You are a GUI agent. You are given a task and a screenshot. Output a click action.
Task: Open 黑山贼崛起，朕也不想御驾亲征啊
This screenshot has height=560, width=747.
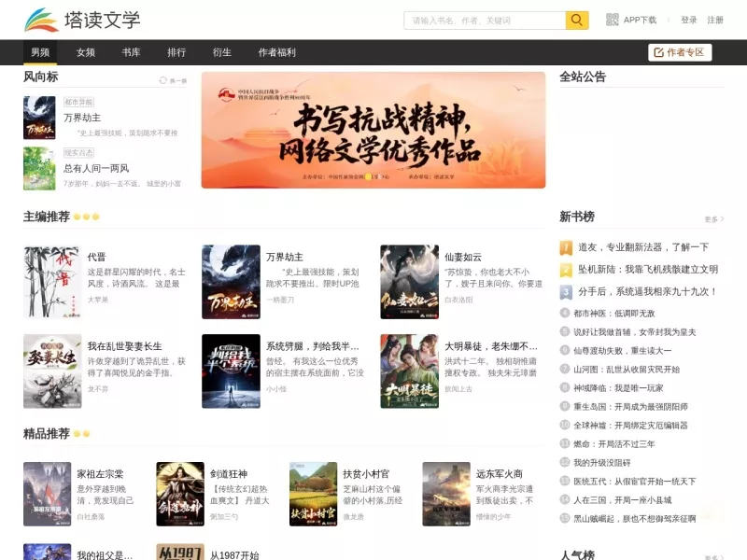[635, 519]
